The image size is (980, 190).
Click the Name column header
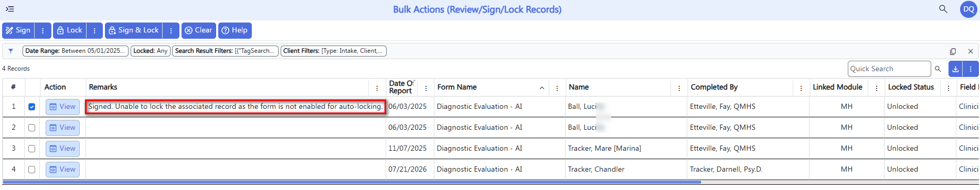pyautogui.click(x=579, y=87)
